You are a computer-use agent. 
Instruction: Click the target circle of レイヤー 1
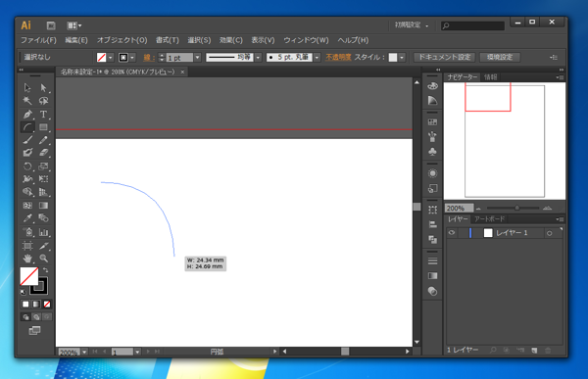coord(550,233)
